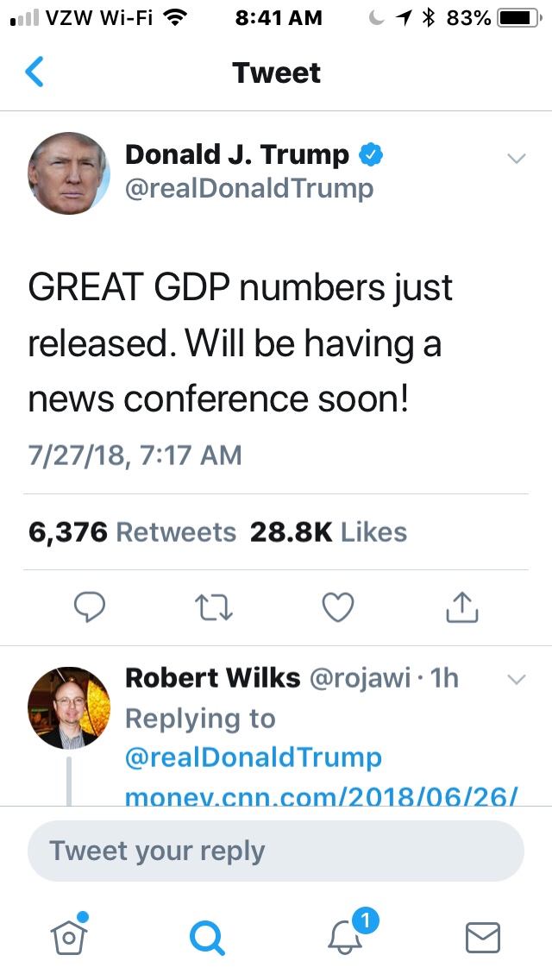The height and width of the screenshot is (980, 552).
Task: Like the tweet with heart icon
Action: point(337,607)
